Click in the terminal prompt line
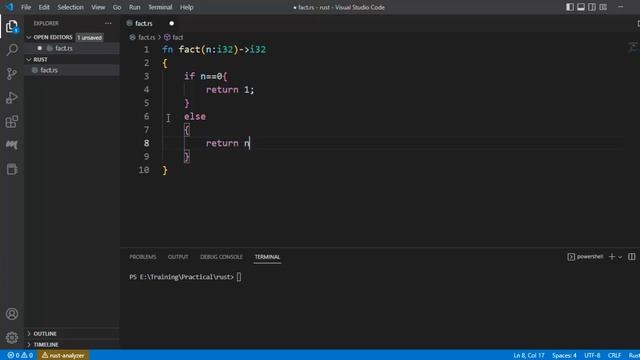 point(185,277)
